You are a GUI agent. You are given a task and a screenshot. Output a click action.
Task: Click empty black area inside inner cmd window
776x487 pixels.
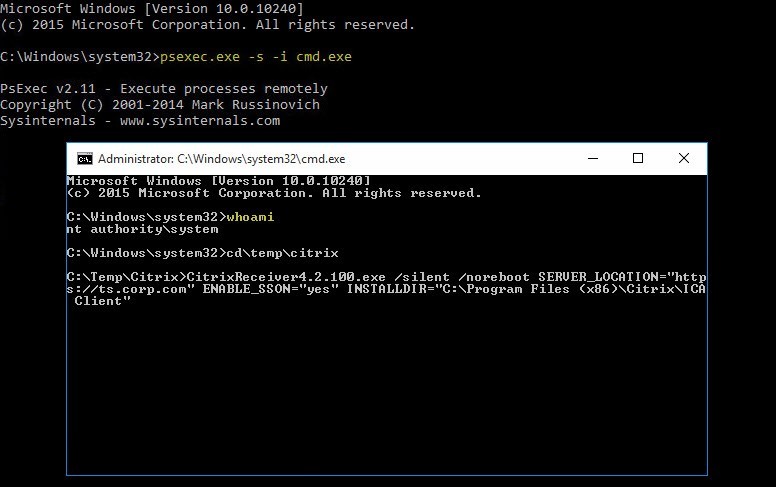click(x=386, y=391)
